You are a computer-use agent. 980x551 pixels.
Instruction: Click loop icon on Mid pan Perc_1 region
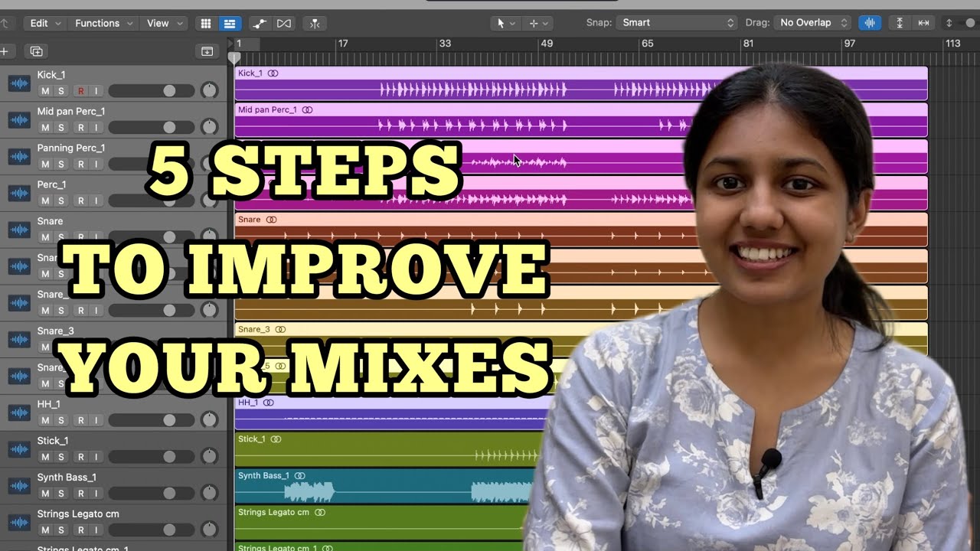pos(307,110)
